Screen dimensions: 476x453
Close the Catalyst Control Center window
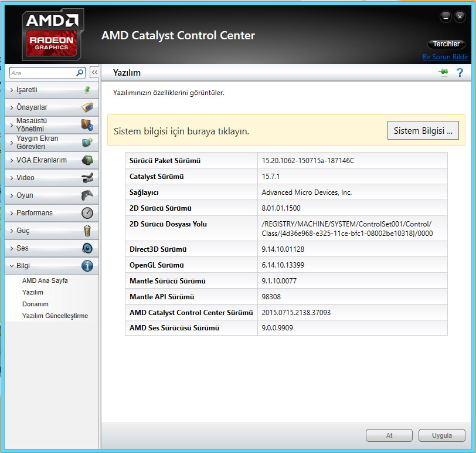pos(460,16)
